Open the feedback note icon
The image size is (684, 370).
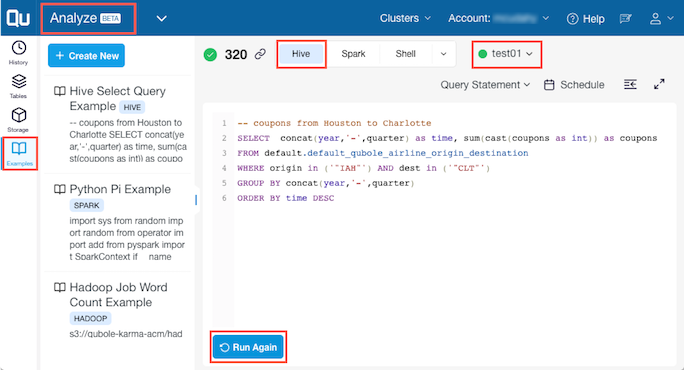[x=626, y=18]
